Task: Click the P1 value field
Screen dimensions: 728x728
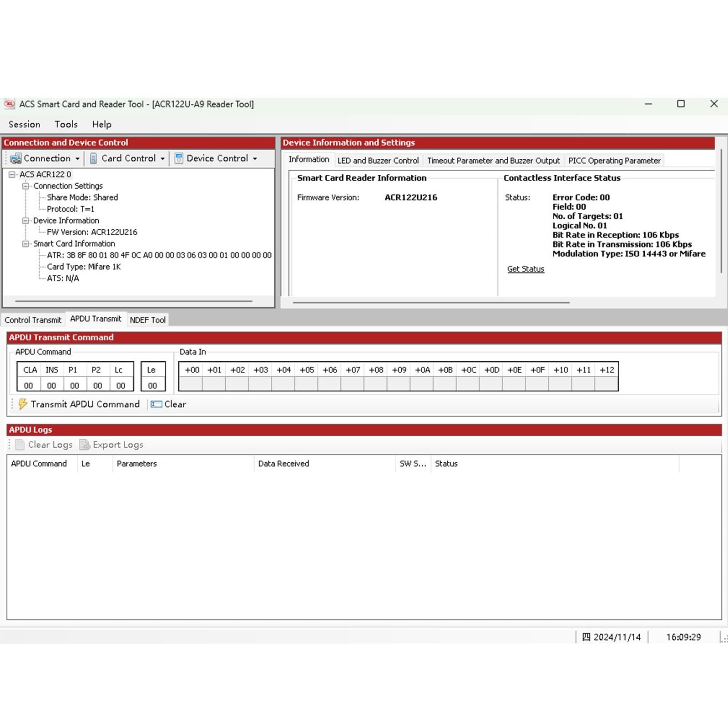Action: click(75, 385)
